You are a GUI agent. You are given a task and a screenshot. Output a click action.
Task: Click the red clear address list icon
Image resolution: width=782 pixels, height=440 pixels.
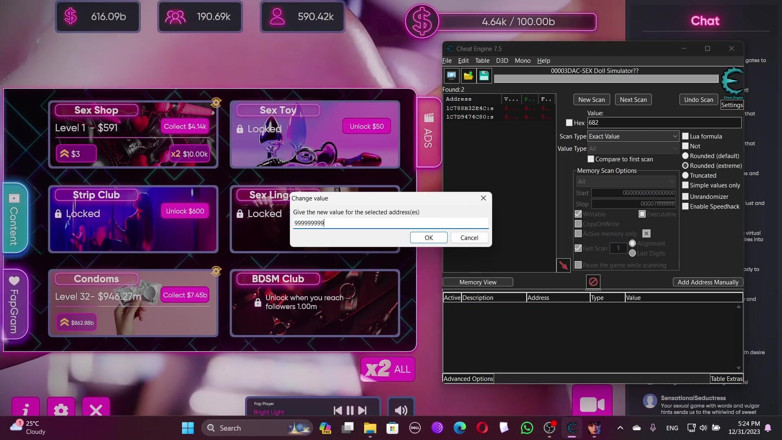(592, 282)
